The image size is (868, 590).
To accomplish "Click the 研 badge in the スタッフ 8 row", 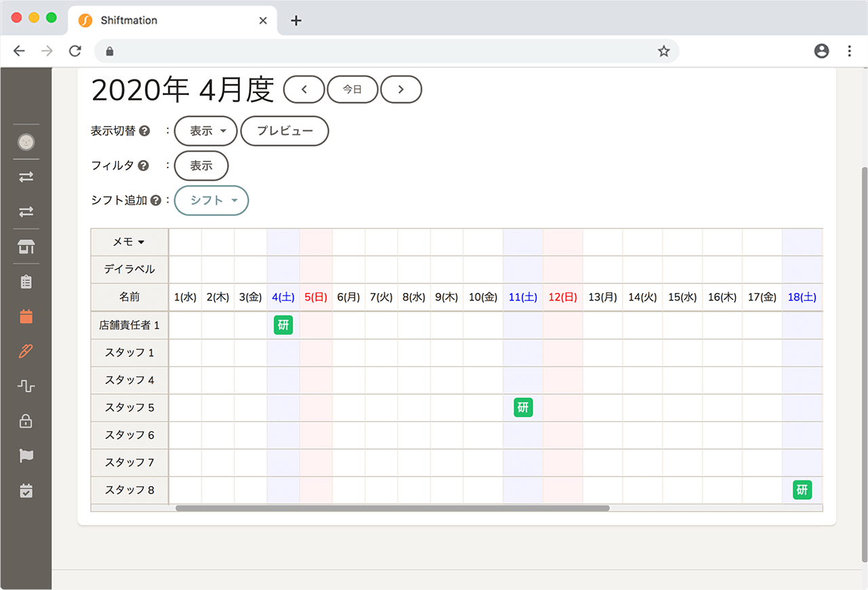I will tap(802, 490).
